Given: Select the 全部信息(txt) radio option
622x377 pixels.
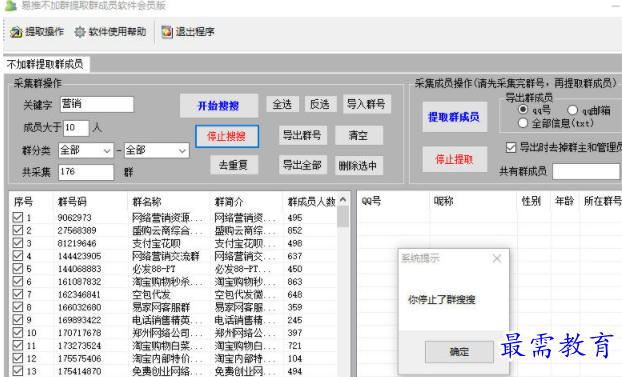Looking at the screenshot, I should coord(523,123).
